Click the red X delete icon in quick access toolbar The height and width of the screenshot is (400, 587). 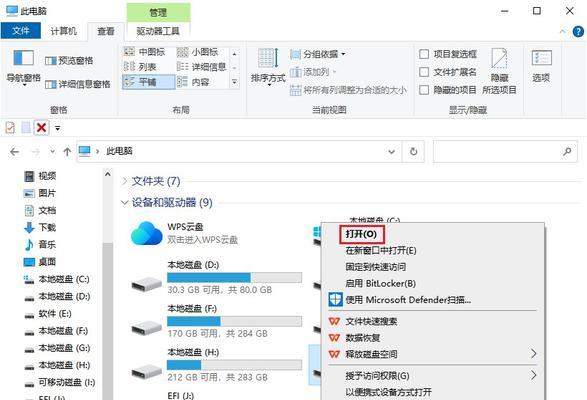42,128
